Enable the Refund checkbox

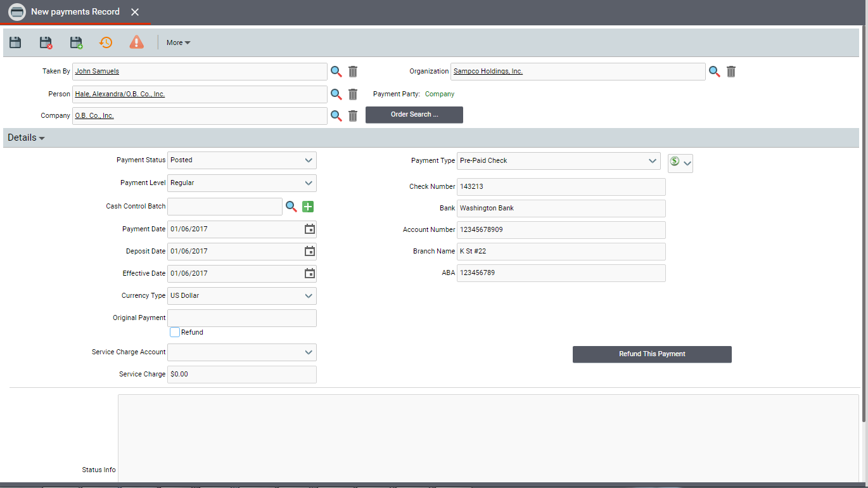pos(174,331)
